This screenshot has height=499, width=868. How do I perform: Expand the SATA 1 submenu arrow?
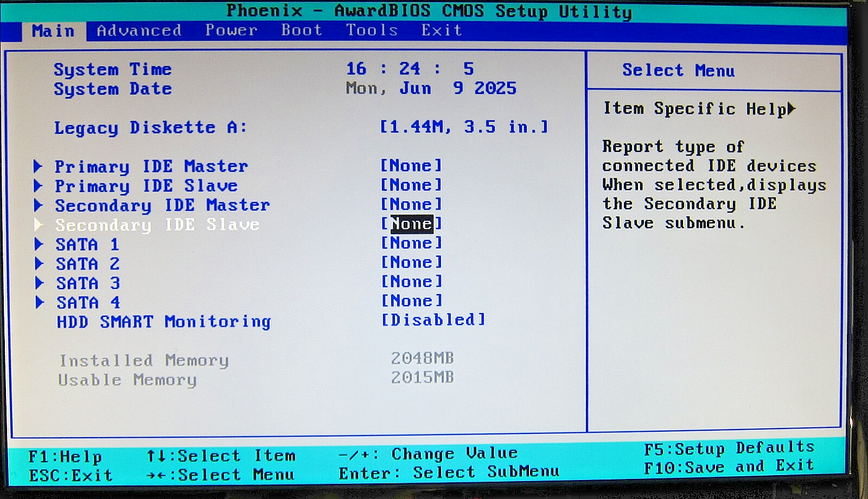pyautogui.click(x=39, y=244)
